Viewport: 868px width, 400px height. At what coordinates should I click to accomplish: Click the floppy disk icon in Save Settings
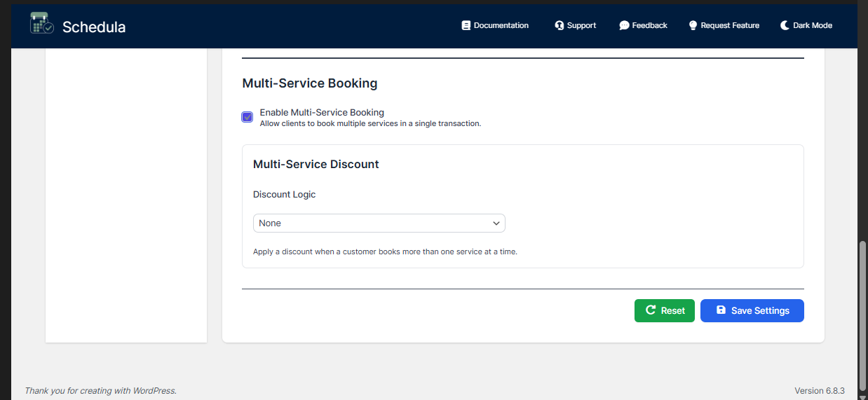pyautogui.click(x=721, y=310)
